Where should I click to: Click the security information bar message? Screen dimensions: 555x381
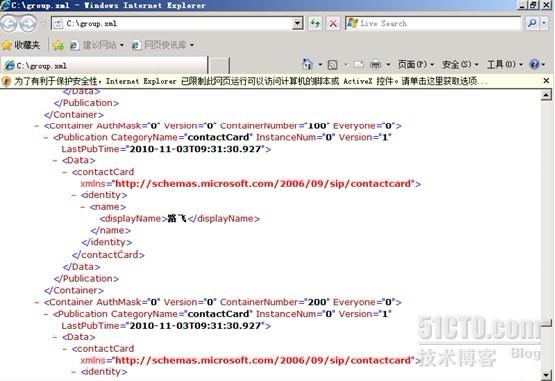(251, 81)
